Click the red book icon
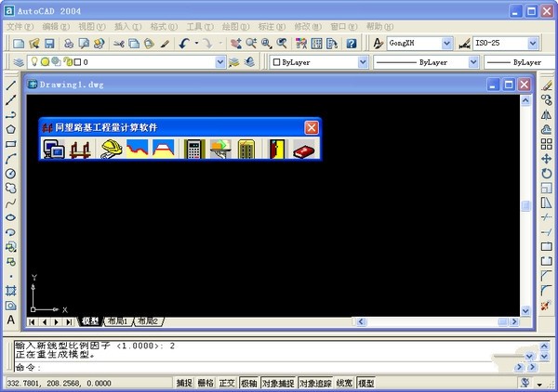Image resolution: width=558 pixels, height=392 pixels. (x=304, y=149)
